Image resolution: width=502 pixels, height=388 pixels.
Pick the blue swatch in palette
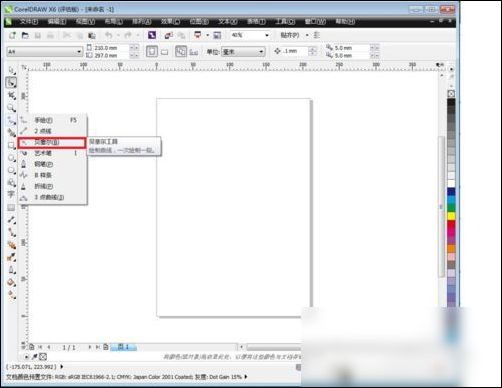(x=451, y=192)
